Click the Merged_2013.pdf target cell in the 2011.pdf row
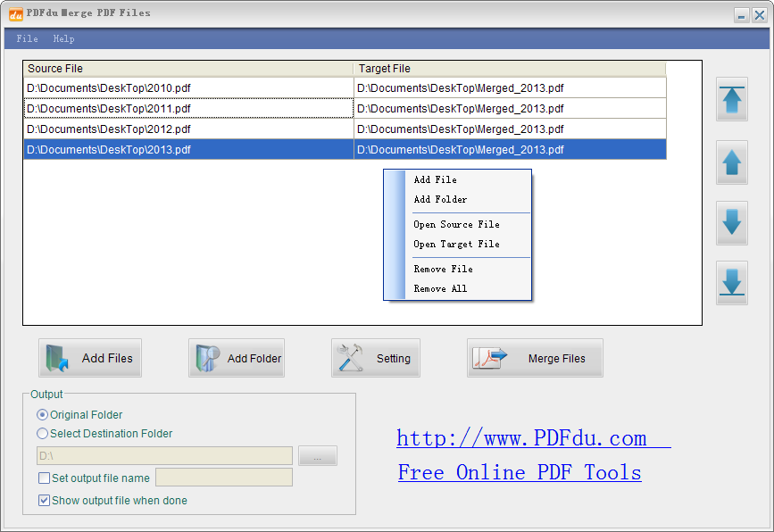The image size is (774, 532). (510, 109)
